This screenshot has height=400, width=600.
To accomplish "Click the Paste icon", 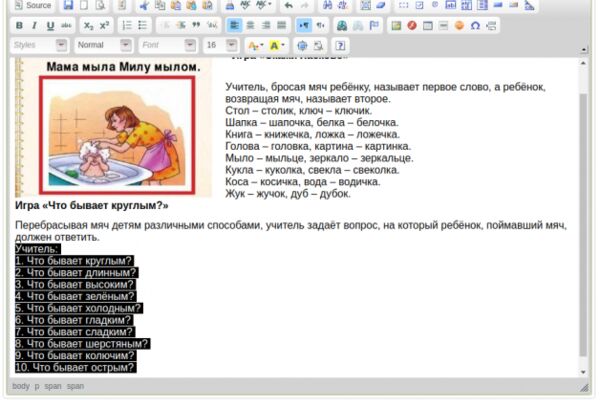I will pos(176,5).
